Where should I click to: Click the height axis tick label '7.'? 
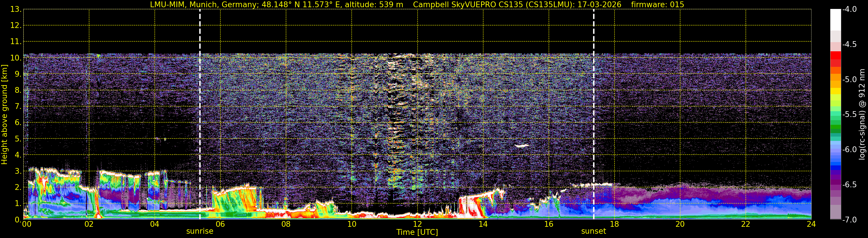tap(18, 107)
